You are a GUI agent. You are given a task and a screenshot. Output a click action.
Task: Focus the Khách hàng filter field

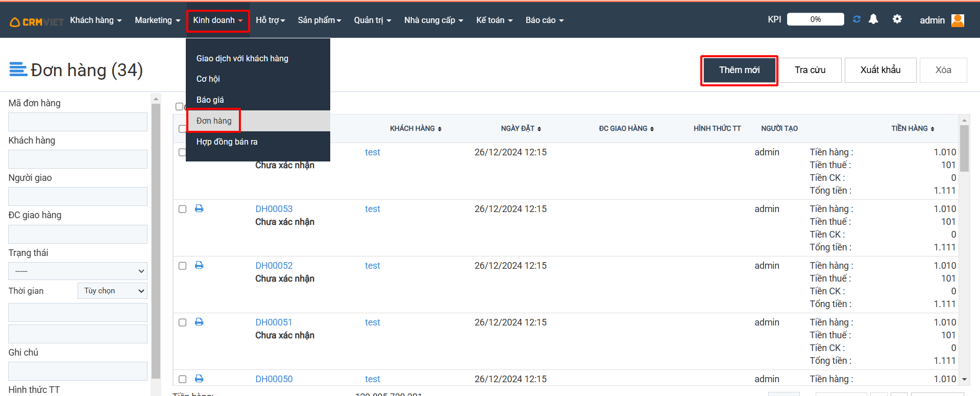point(78,159)
